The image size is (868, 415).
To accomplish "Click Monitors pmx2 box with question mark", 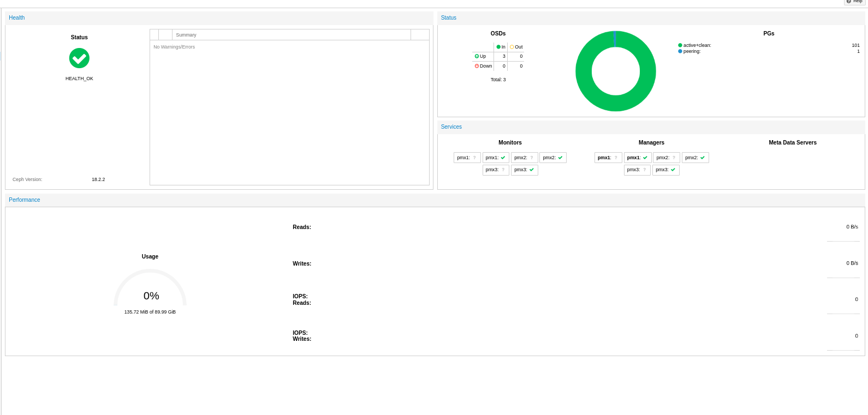I will coord(524,158).
